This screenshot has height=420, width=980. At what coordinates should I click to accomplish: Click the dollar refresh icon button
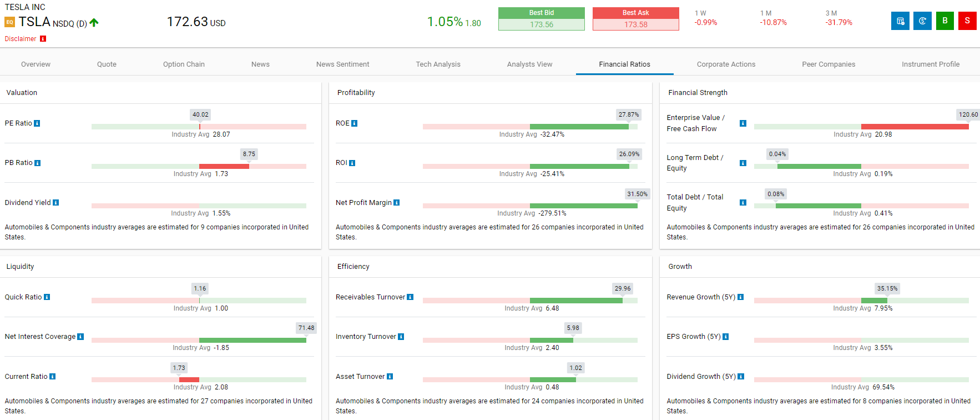(922, 21)
